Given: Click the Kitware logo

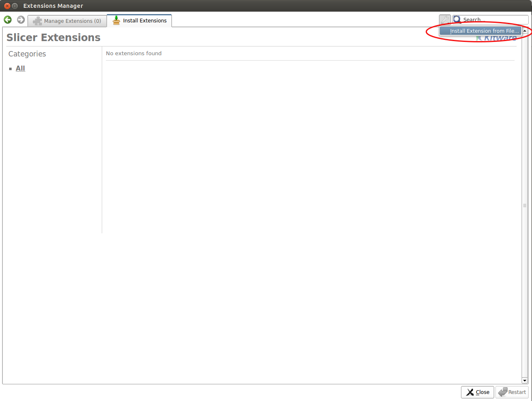Looking at the screenshot, I should (498, 39).
